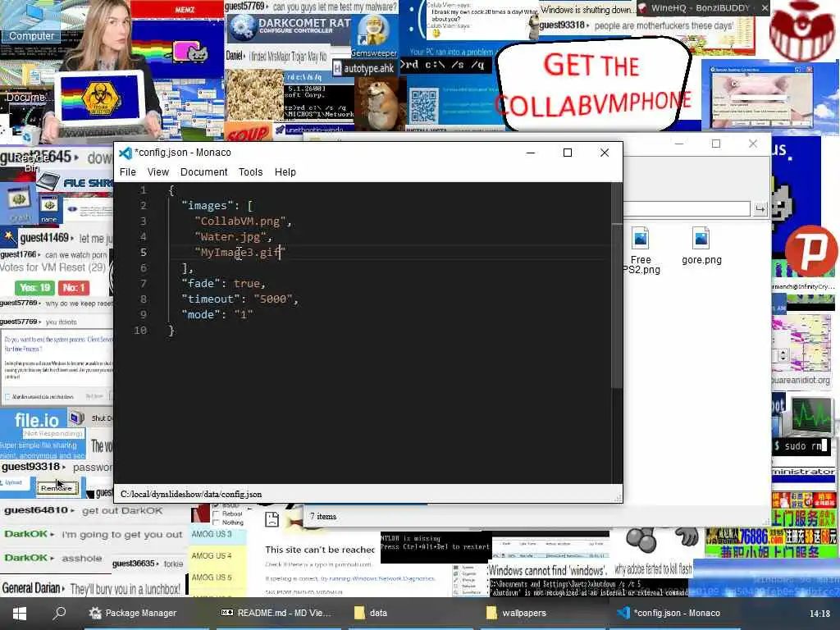Click the taskbar search magnifier icon
Viewport: 840px width, 630px height.
pyautogui.click(x=59, y=612)
